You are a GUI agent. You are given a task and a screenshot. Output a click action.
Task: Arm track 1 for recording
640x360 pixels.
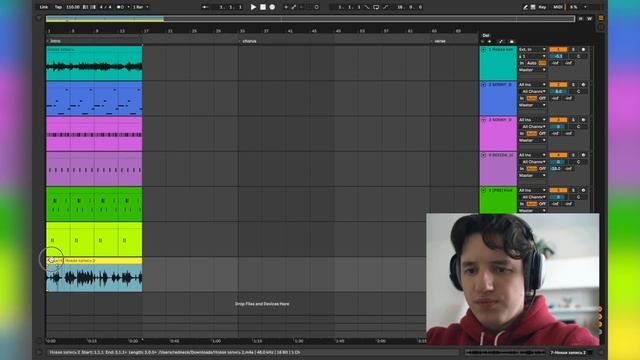(x=583, y=49)
